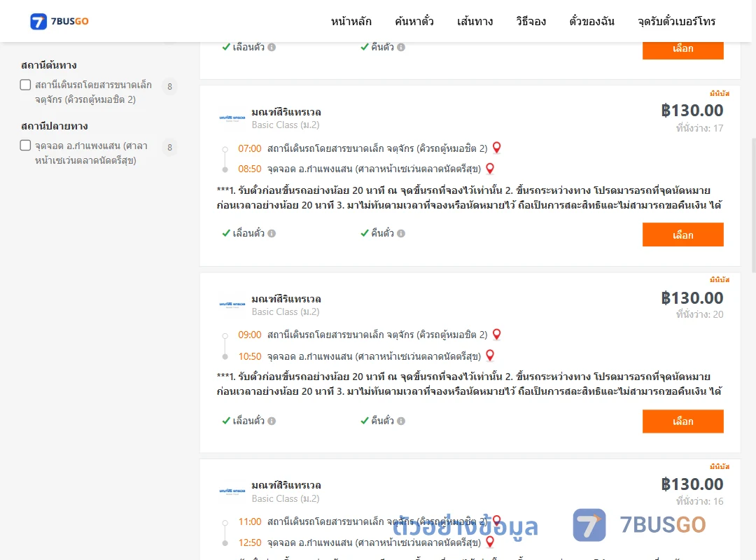This screenshot has height=560, width=756.
Task: Open map pin for 08:50 arrival stop
Action: (490, 169)
